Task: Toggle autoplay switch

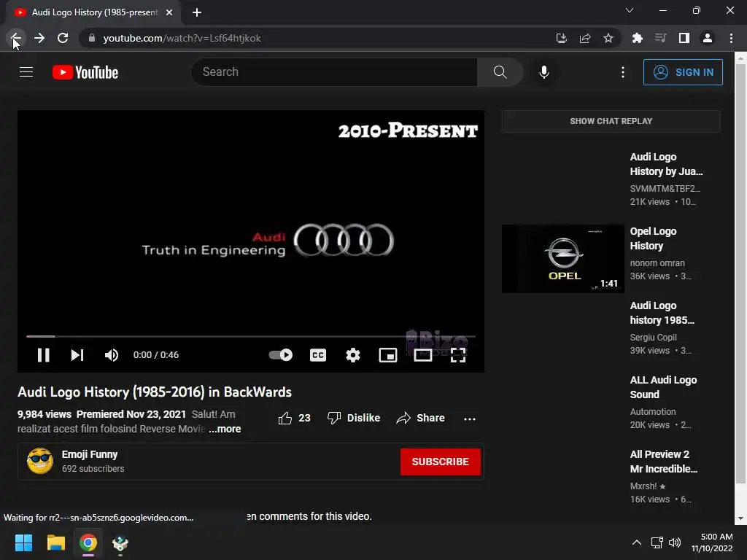Action: 281,355
